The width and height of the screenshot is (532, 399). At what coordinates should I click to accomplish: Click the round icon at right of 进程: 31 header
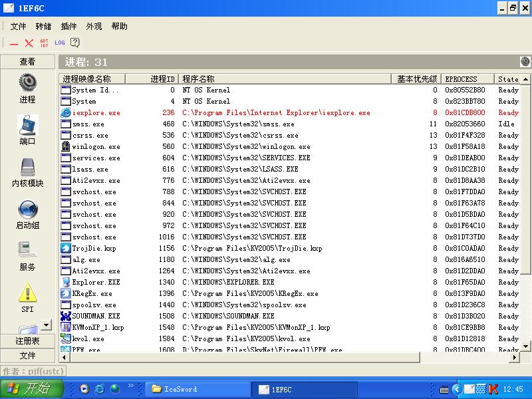[525, 61]
